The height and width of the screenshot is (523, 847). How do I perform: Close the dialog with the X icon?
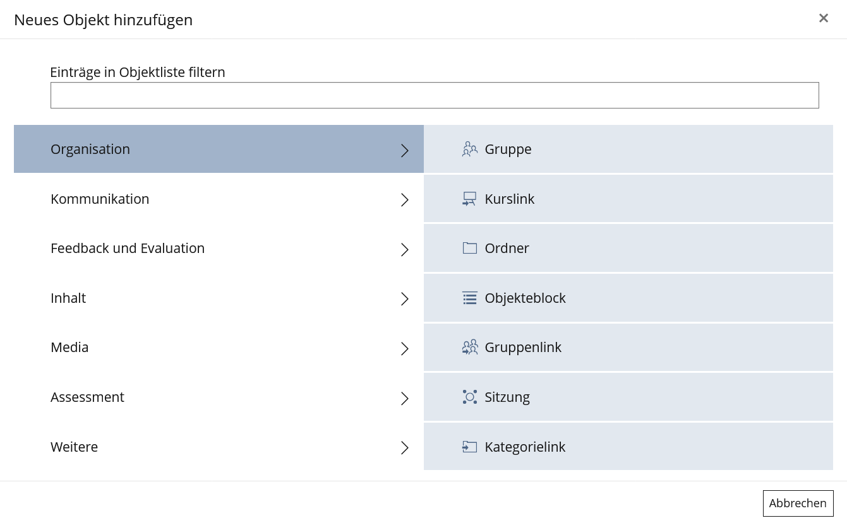(823, 18)
